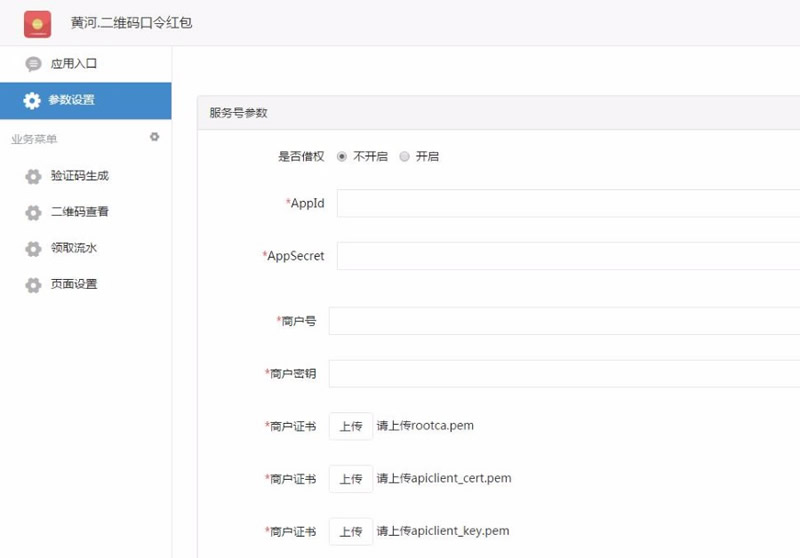Click the gear icon beside 页面设置
The image size is (800, 558).
(x=33, y=284)
